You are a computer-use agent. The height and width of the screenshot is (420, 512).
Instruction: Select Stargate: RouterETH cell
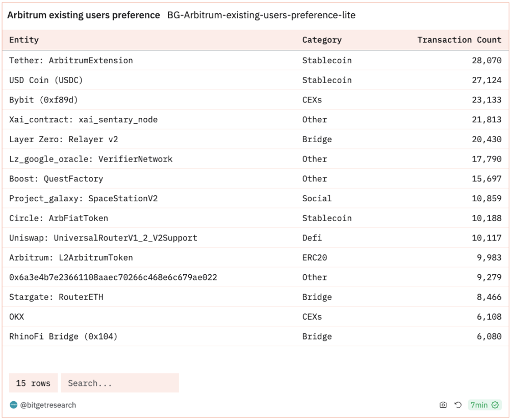[56, 297]
